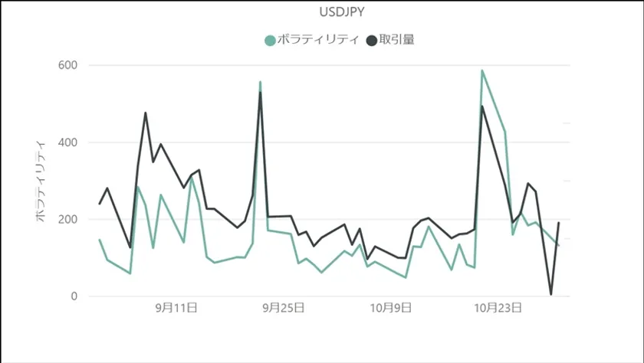Click the 9月25日 x-axis date label

coord(284,309)
